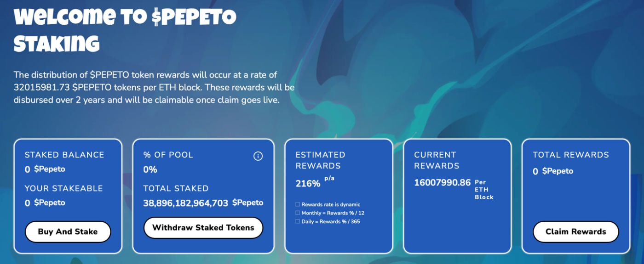Click the Welcome to $PEPETO Staking heading

click(x=125, y=31)
